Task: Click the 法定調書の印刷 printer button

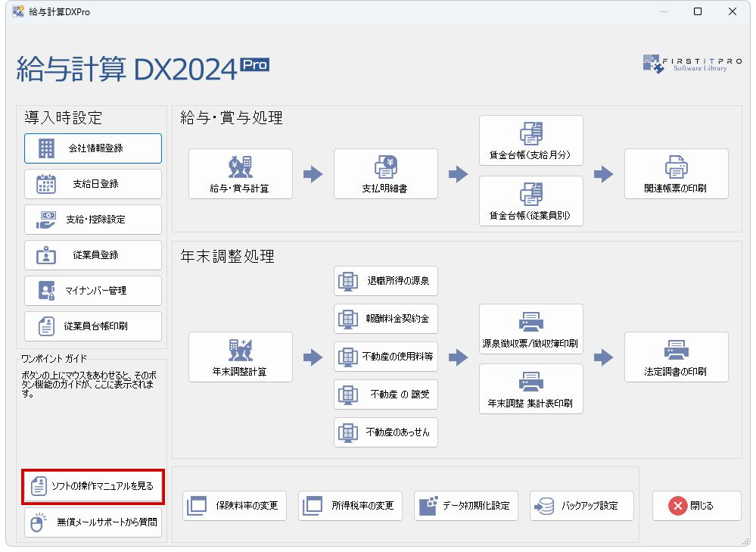Action: click(676, 357)
